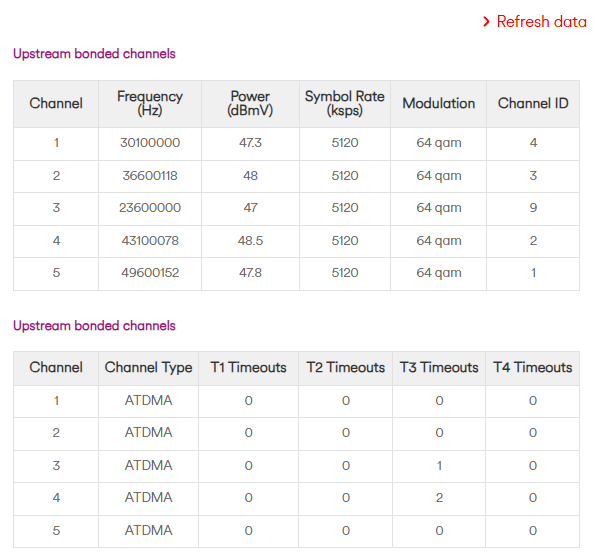The width and height of the screenshot is (596, 560).
Task: Select T3 timeout value 1 for channel 3
Action: click(x=439, y=466)
